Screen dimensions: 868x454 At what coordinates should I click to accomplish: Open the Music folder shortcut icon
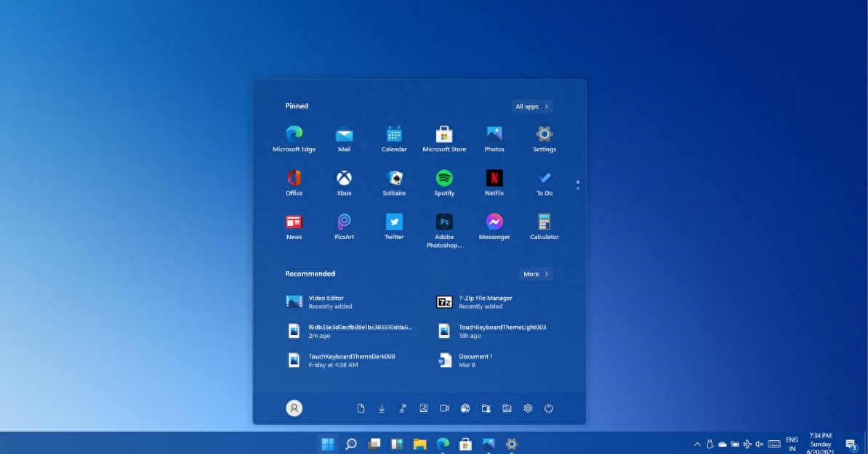(403, 409)
